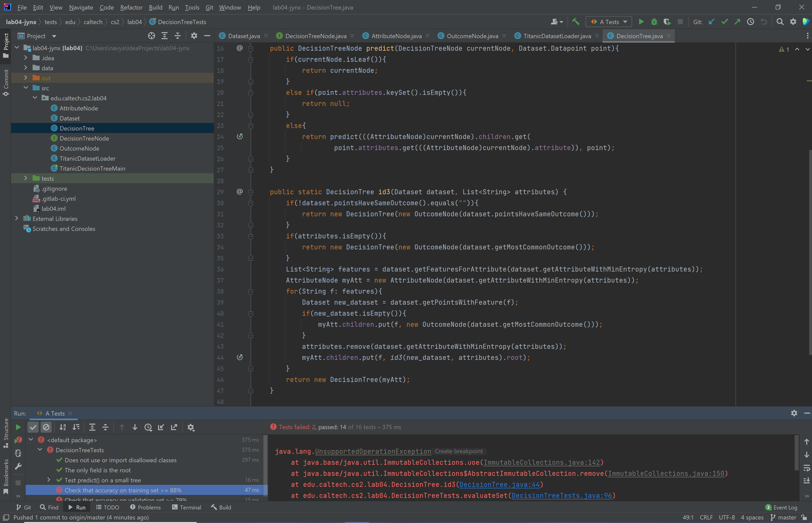Viewport: 812px width, 523px height.
Task: Open Git show history clock icon
Action: point(750,22)
